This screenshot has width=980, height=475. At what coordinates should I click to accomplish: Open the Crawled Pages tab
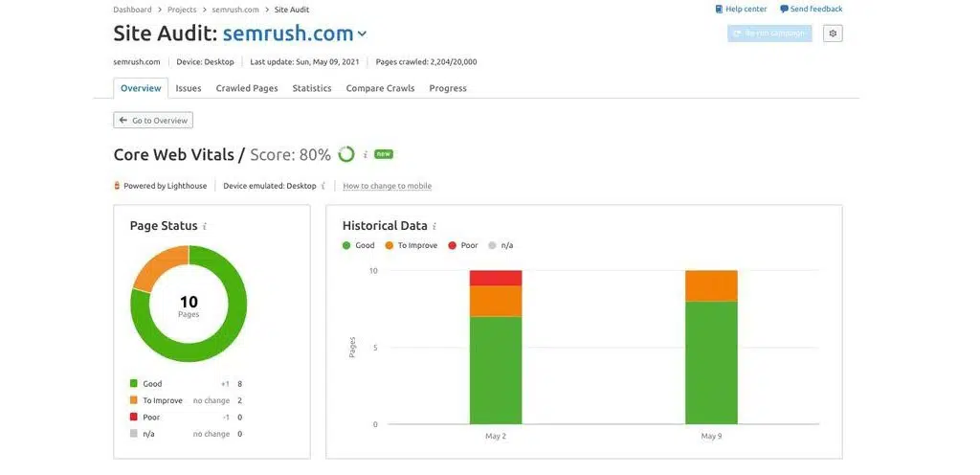click(x=247, y=88)
